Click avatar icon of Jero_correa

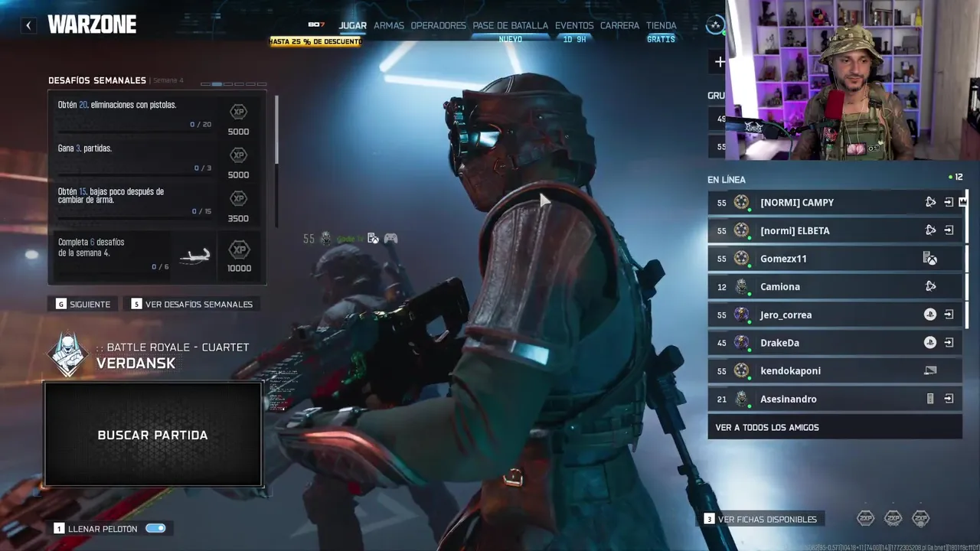click(741, 315)
